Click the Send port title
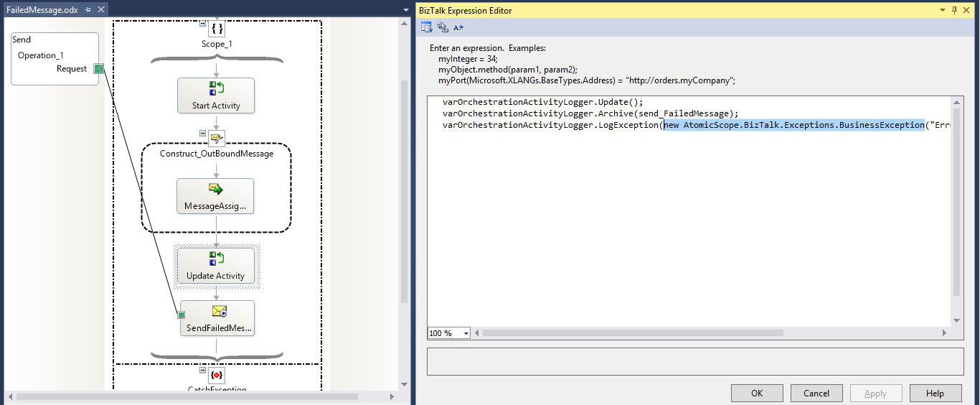The image size is (980, 405). click(22, 39)
